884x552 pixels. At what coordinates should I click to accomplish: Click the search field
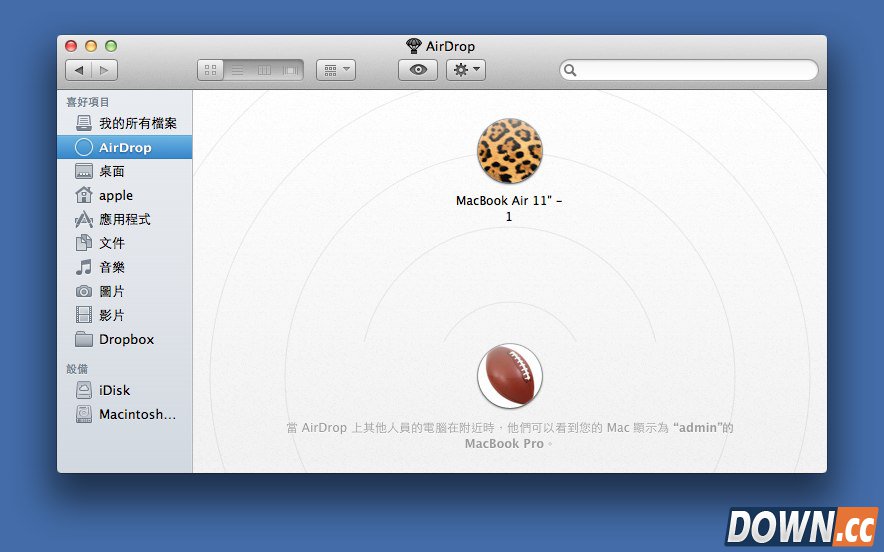(x=688, y=70)
